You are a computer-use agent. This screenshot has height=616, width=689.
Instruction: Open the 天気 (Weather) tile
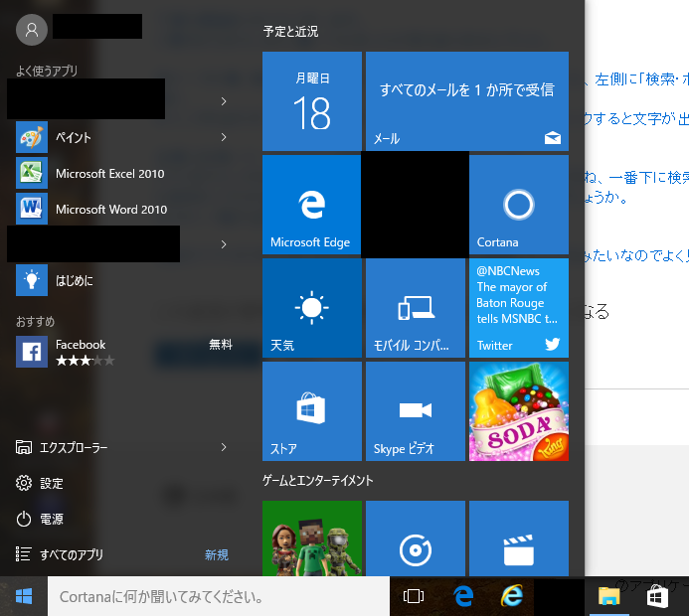tap(312, 308)
